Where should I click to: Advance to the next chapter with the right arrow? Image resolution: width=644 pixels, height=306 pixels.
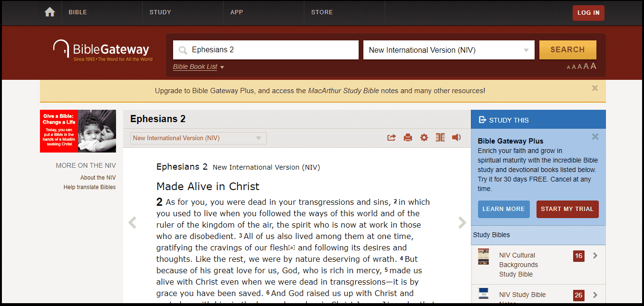(461, 222)
